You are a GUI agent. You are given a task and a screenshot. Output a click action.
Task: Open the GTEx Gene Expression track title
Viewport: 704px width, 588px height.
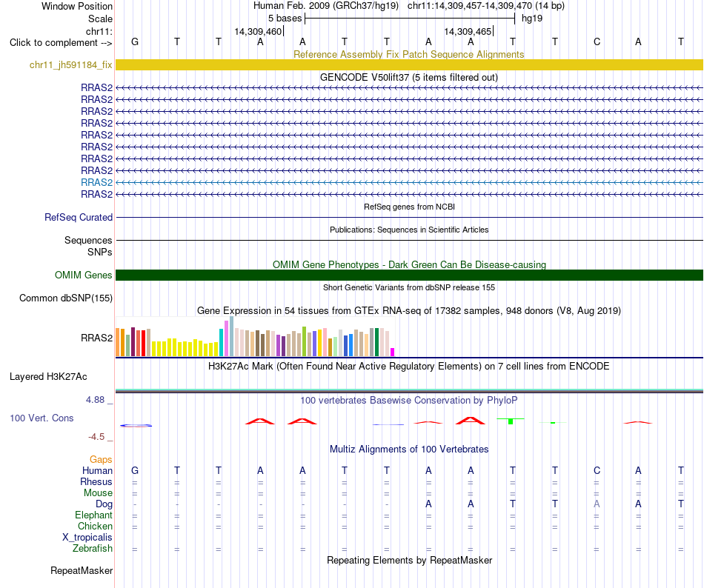pyautogui.click(x=408, y=311)
